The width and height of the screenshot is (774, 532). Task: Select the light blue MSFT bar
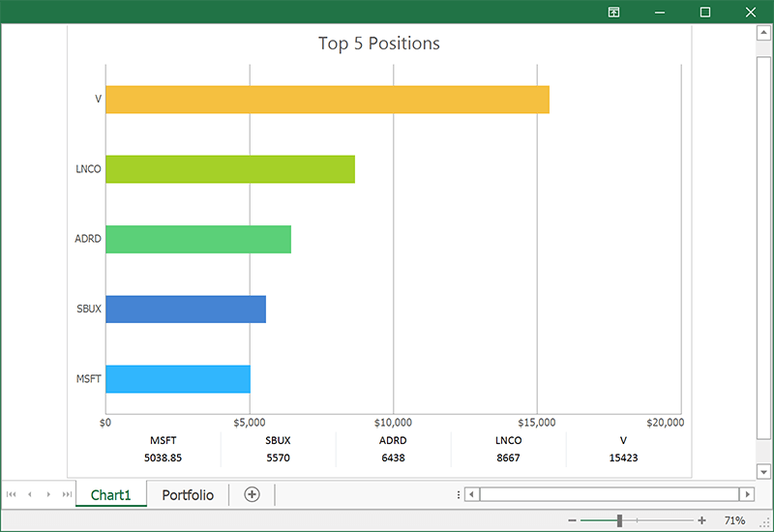click(177, 378)
